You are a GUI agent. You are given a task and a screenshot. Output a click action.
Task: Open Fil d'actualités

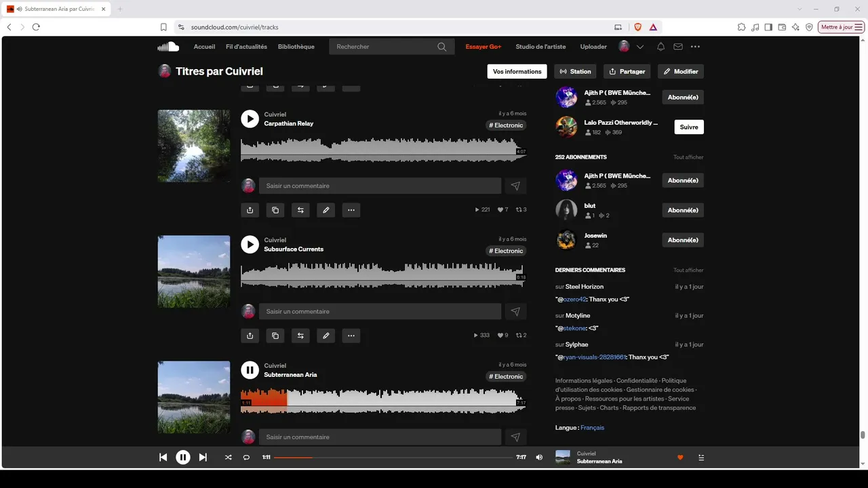point(246,47)
